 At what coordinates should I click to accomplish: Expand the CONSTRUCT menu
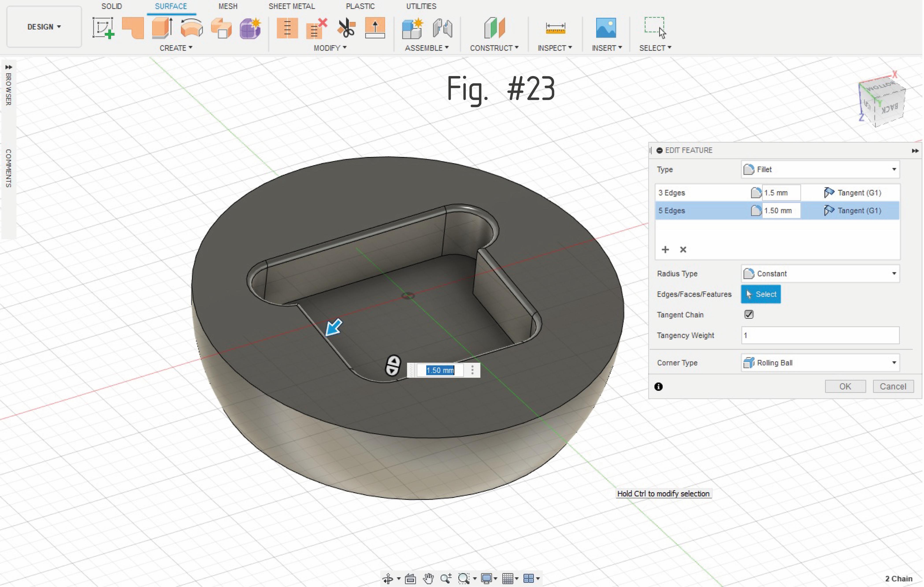pos(494,48)
